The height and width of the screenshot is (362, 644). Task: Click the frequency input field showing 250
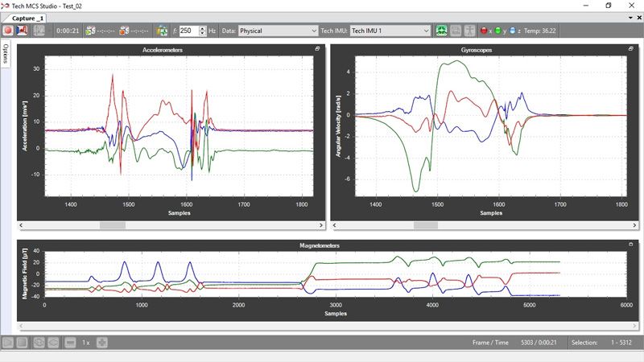click(188, 31)
